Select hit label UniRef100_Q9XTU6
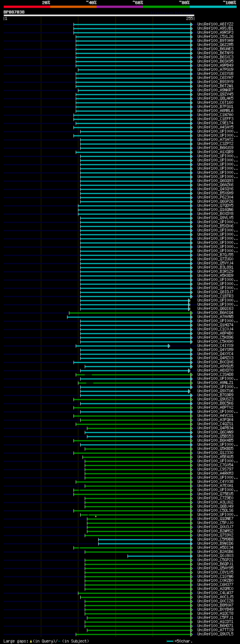 point(215,391)
